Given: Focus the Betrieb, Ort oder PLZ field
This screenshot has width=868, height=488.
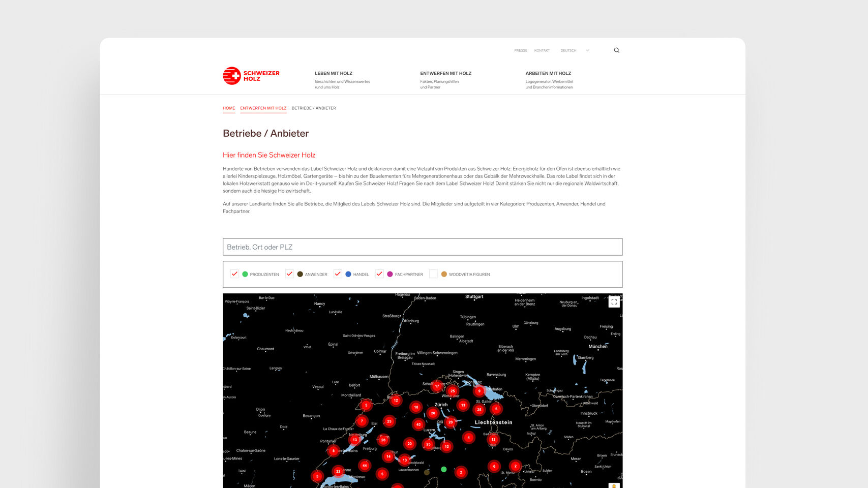Looking at the screenshot, I should click(423, 247).
